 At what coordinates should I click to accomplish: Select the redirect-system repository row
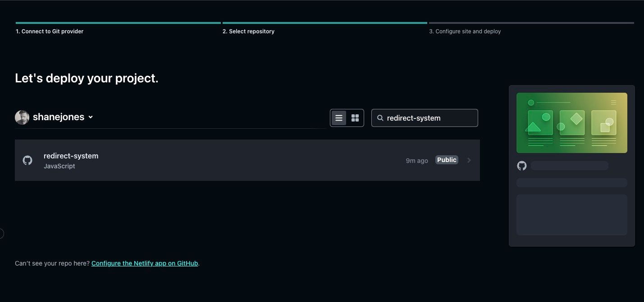(x=247, y=160)
